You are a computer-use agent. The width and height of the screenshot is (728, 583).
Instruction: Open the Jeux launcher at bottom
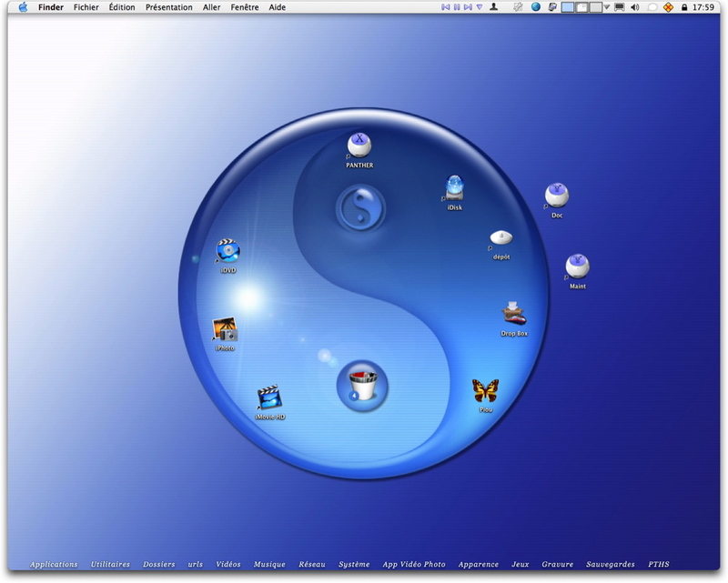520,565
